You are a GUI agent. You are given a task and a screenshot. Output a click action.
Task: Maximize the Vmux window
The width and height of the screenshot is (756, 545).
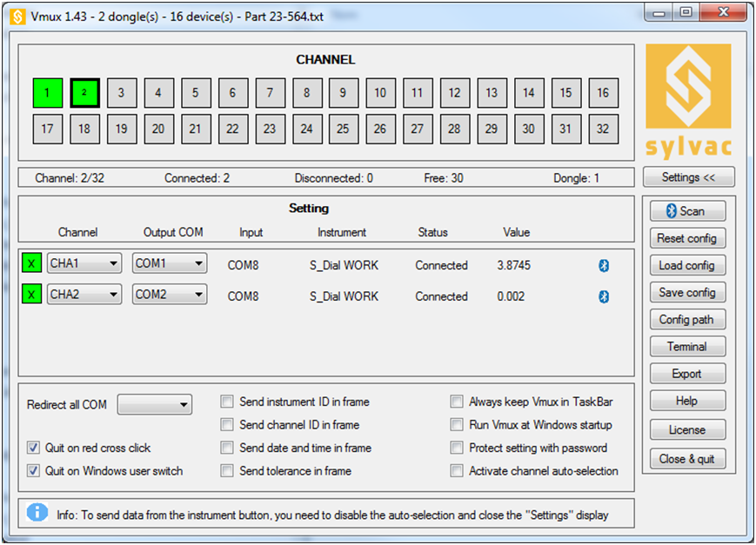point(686,12)
